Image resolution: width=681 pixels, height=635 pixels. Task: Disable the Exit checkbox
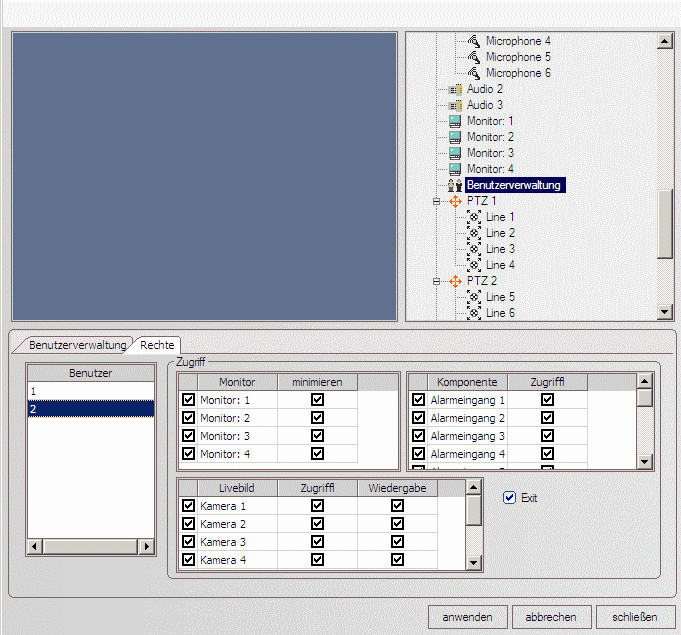[509, 498]
